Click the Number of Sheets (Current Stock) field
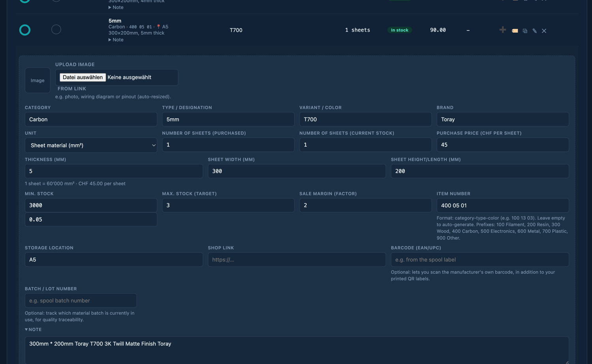Viewport: 592px width, 364px height. click(x=365, y=145)
